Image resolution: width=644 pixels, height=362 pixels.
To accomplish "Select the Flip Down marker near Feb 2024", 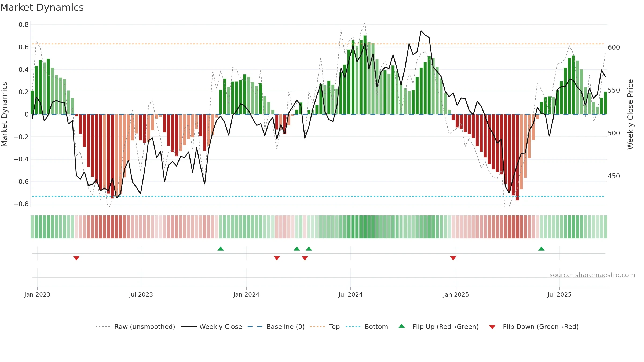I will (277, 258).
